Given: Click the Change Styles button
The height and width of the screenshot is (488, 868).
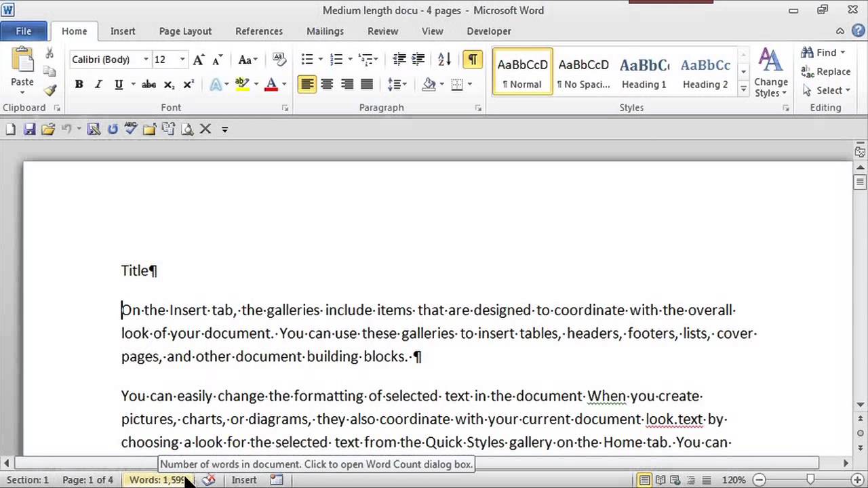Looking at the screenshot, I should [771, 73].
